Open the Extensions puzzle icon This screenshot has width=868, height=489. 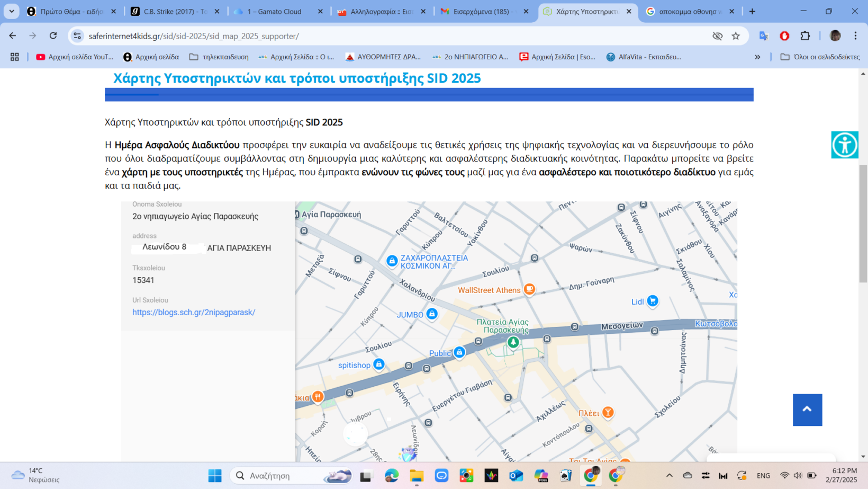[x=805, y=36]
